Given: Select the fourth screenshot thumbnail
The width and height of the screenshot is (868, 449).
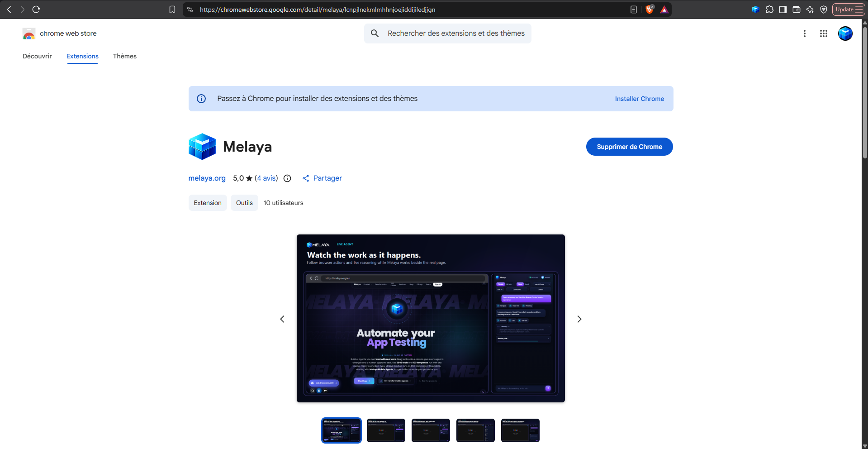Looking at the screenshot, I should tap(475, 430).
